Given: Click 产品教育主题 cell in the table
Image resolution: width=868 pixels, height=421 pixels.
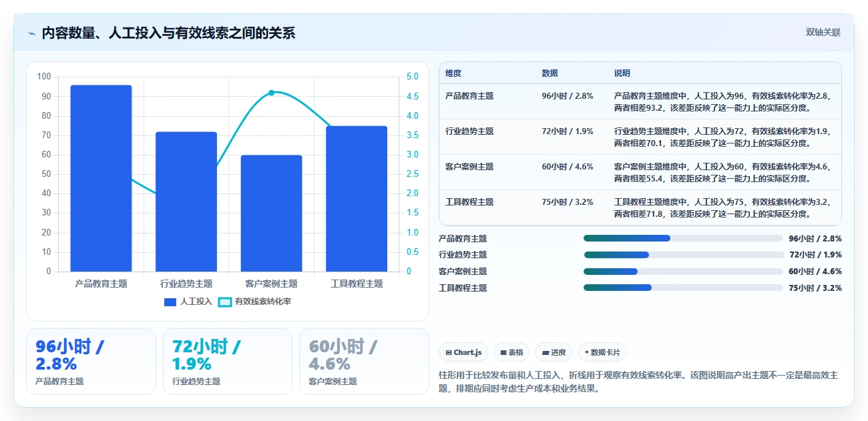Looking at the screenshot, I should [x=469, y=96].
